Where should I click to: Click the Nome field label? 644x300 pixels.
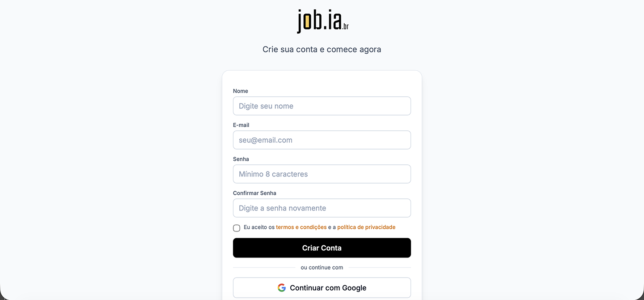[241, 91]
